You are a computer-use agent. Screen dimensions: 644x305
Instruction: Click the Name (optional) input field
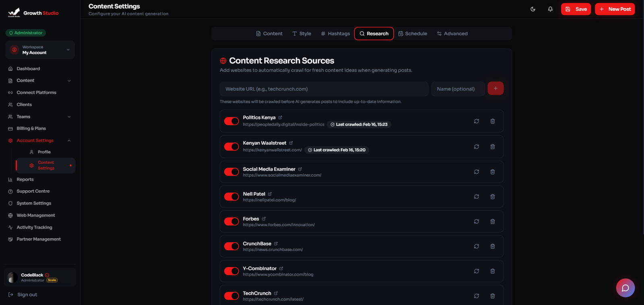point(458,89)
